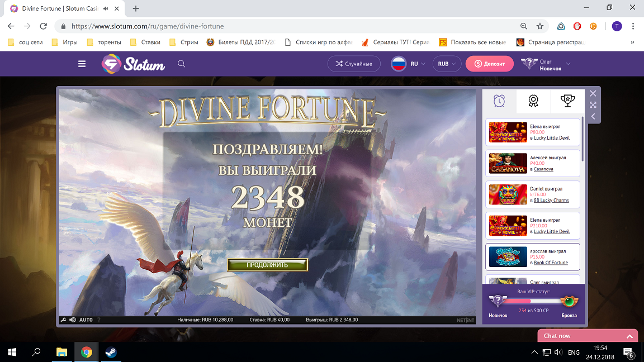The width and height of the screenshot is (644, 362).
Task: Open the Book Of Fortune game link
Action: (551, 263)
